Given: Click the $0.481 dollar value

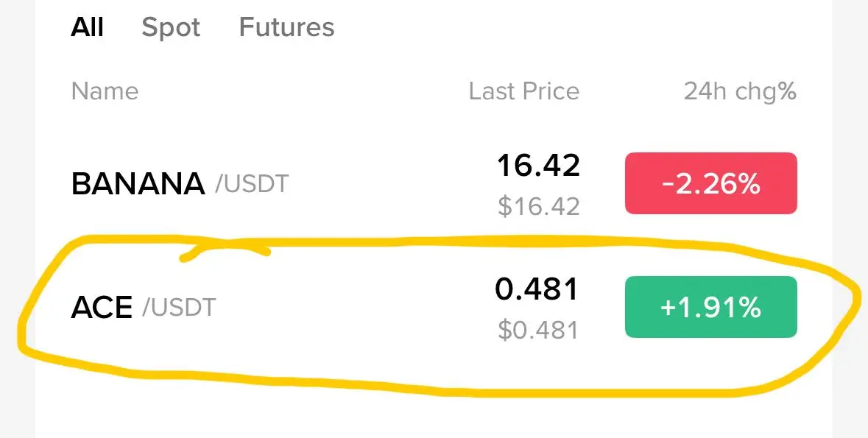Looking at the screenshot, I should (538, 330).
